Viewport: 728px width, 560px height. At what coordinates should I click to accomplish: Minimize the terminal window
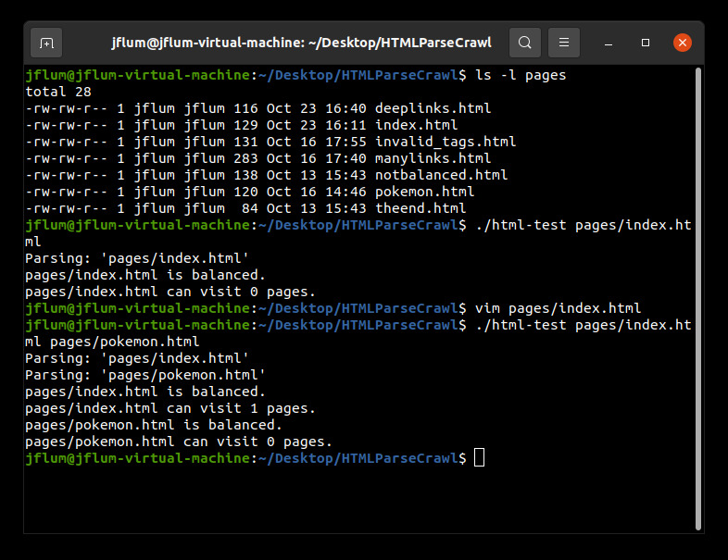[x=609, y=44]
